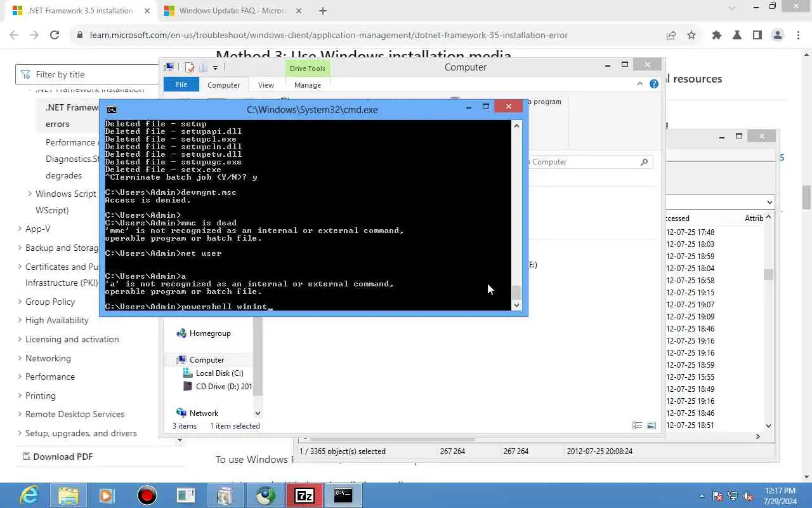Switch to the 7-Zip taskbar icon
812x508 pixels.
click(304, 495)
